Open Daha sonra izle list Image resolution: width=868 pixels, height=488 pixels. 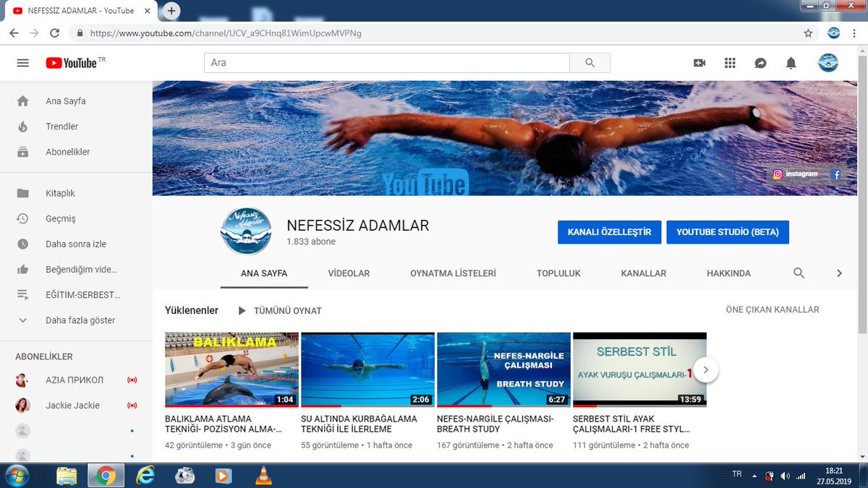pos(76,244)
